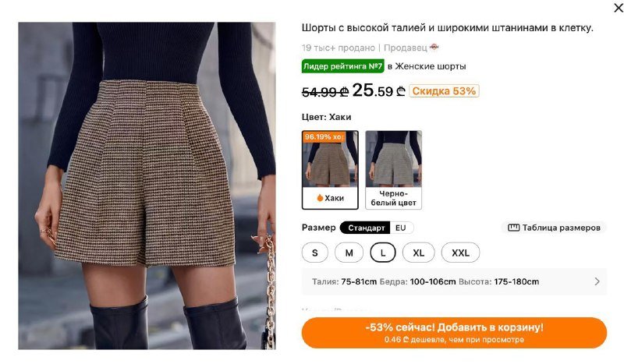The image size is (624, 364).
Task: Close the product quick-view dialog
Action: pyautogui.click(x=618, y=8)
